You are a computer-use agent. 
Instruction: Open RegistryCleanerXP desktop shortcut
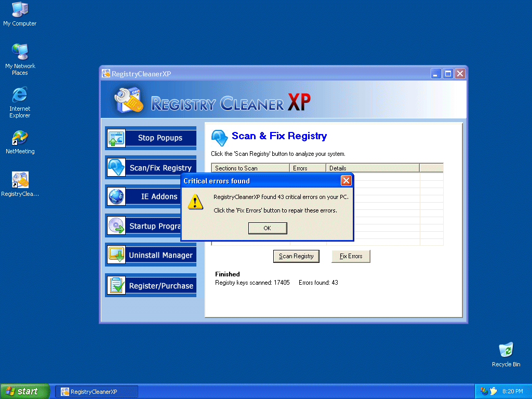[20, 180]
